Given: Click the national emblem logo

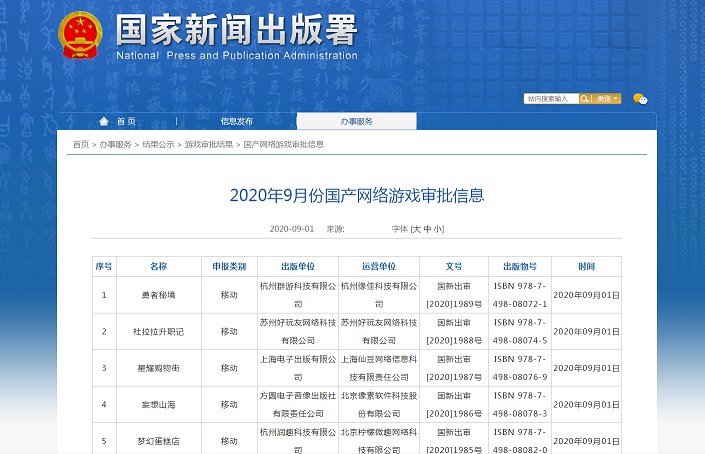Looking at the screenshot, I should (x=82, y=37).
